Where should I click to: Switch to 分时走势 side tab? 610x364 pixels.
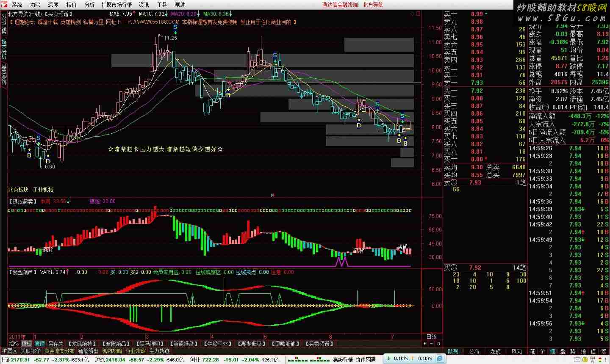click(x=4, y=24)
